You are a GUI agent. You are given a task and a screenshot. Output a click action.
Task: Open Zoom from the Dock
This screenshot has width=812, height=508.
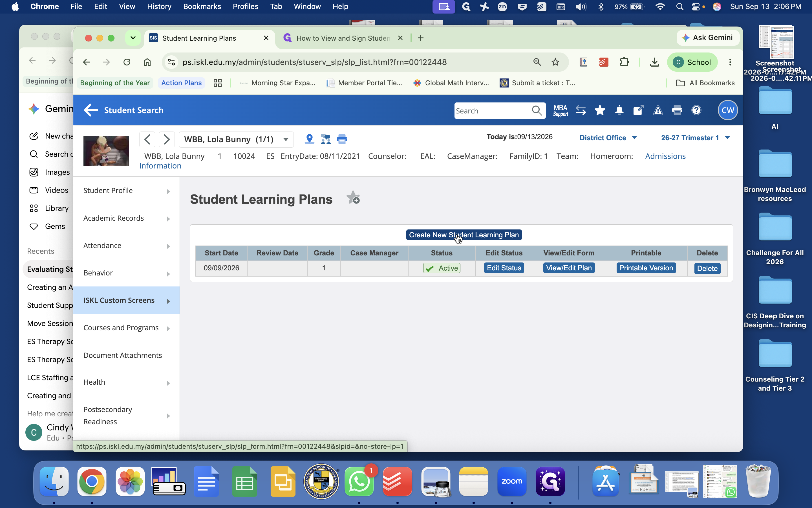pos(512,481)
